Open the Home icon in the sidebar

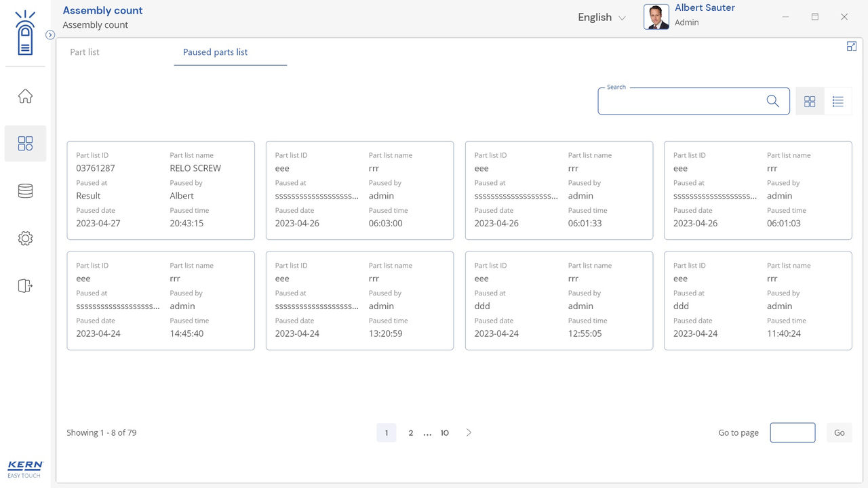pyautogui.click(x=25, y=96)
